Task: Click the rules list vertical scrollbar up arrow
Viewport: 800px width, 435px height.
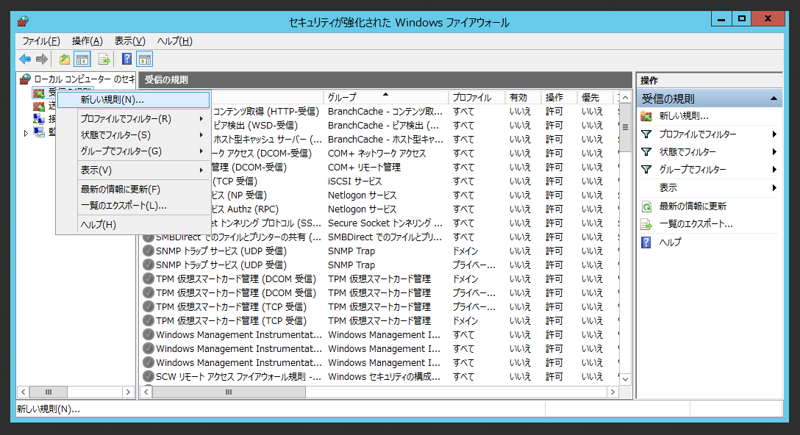Action: pos(626,97)
